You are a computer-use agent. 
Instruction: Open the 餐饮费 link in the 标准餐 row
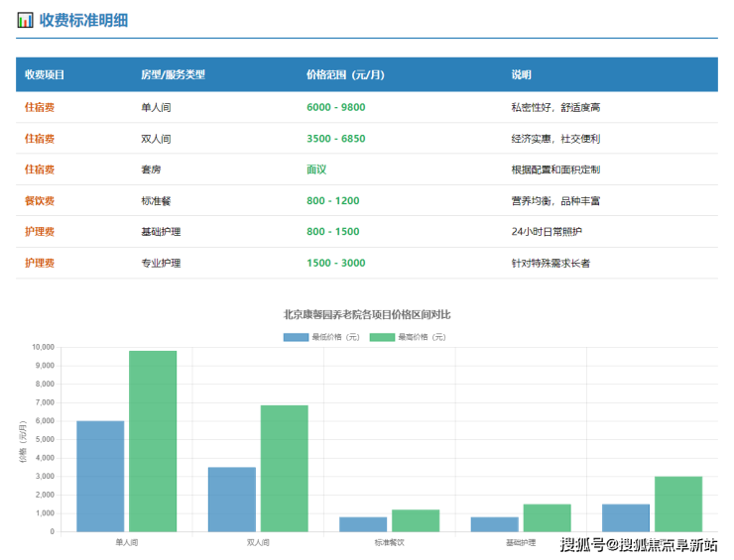(40, 200)
